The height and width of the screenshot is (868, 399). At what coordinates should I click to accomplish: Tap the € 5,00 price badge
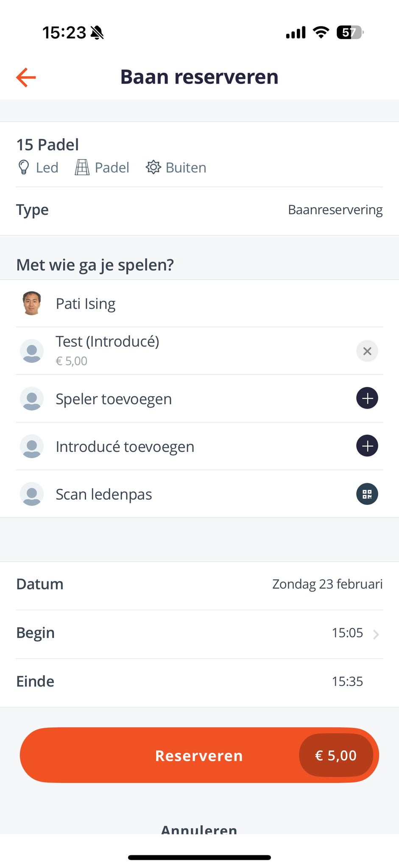(x=336, y=755)
